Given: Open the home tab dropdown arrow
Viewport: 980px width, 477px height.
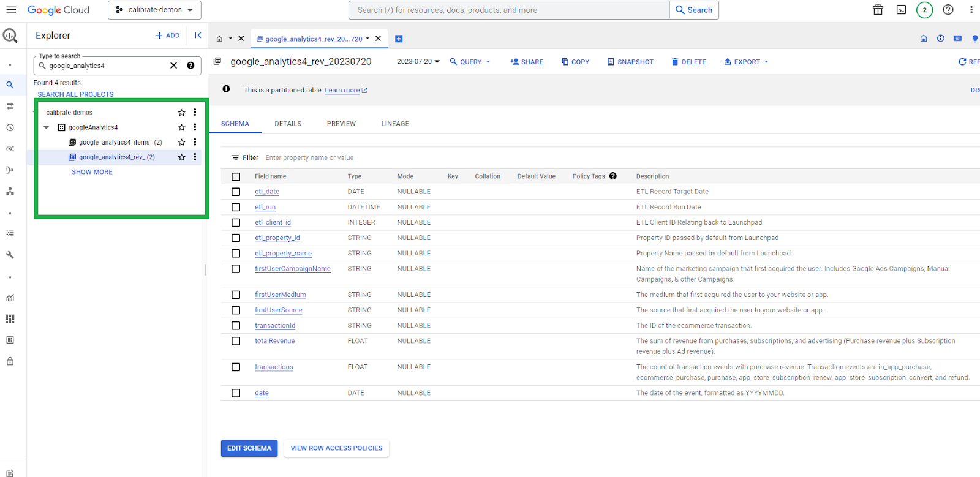Looking at the screenshot, I should pos(230,39).
